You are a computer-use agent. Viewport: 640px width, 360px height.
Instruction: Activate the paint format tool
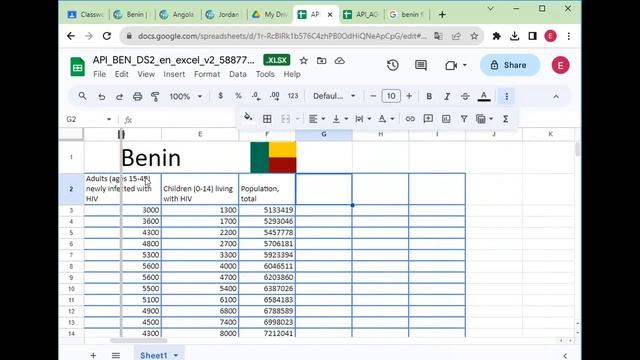point(155,97)
